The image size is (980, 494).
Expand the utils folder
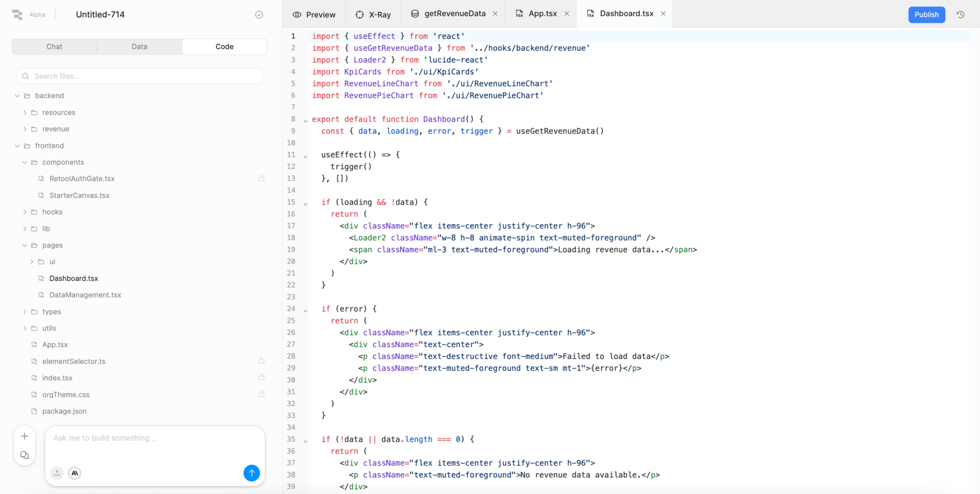tap(24, 328)
